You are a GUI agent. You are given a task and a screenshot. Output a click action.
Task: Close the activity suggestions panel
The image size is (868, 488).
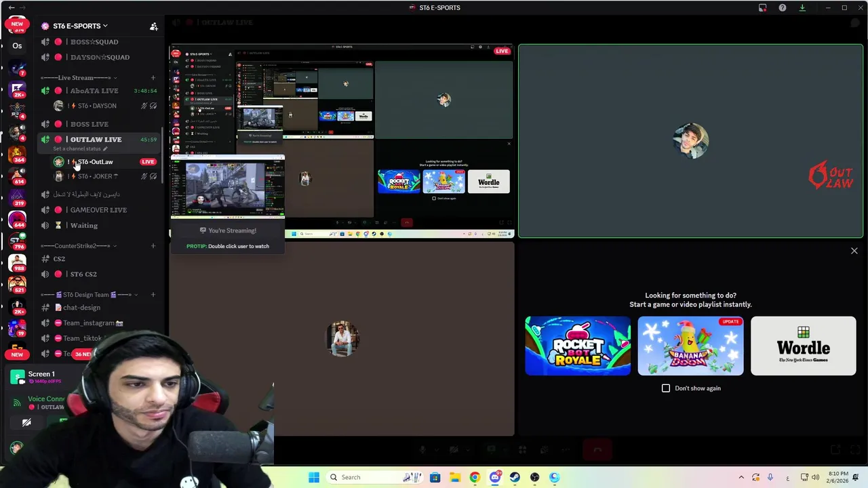pos(854,251)
